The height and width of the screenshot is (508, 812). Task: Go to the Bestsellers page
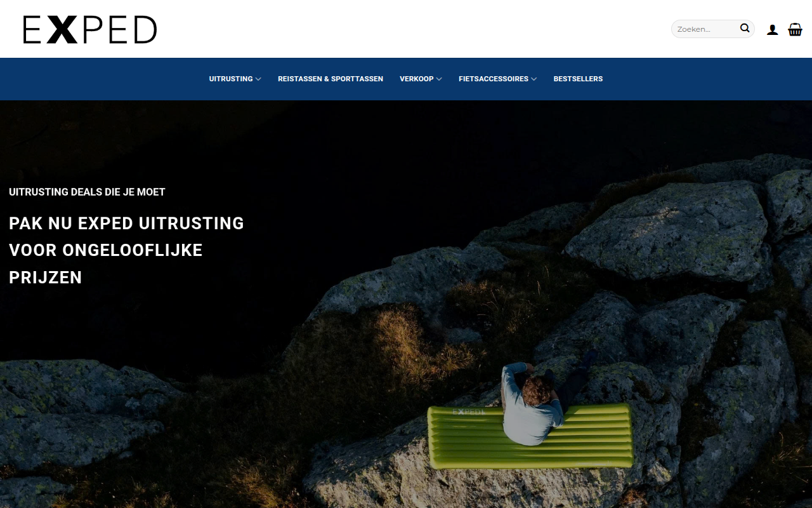[578, 79]
